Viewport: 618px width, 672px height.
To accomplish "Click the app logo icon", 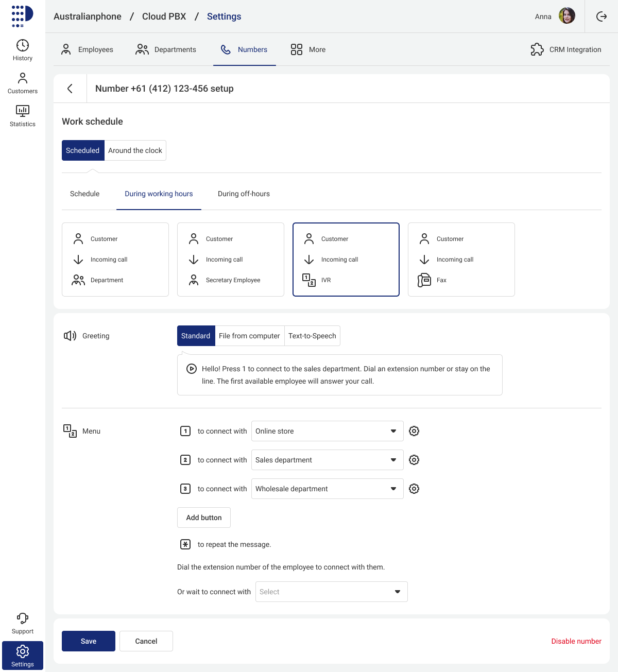I will [22, 16].
